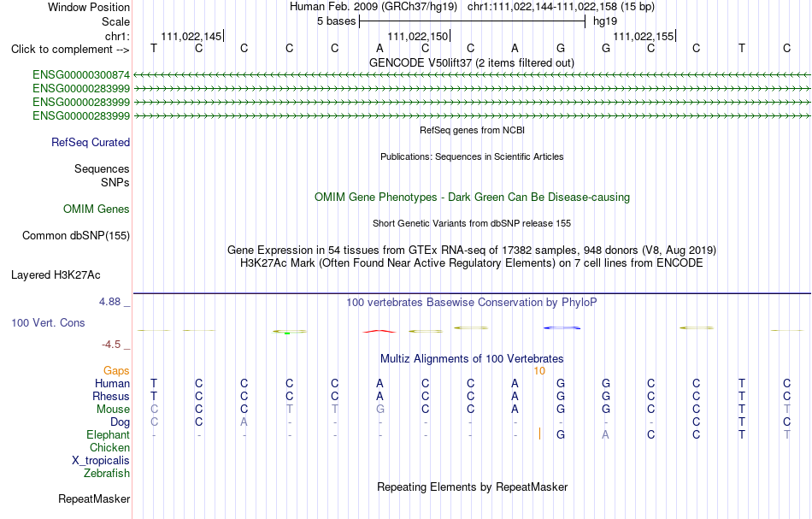Select the Zebrafish species label
The height and width of the screenshot is (519, 812).
pos(107,474)
